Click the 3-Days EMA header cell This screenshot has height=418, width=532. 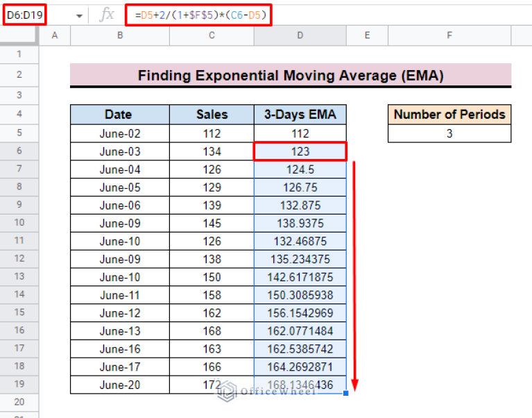(x=300, y=115)
